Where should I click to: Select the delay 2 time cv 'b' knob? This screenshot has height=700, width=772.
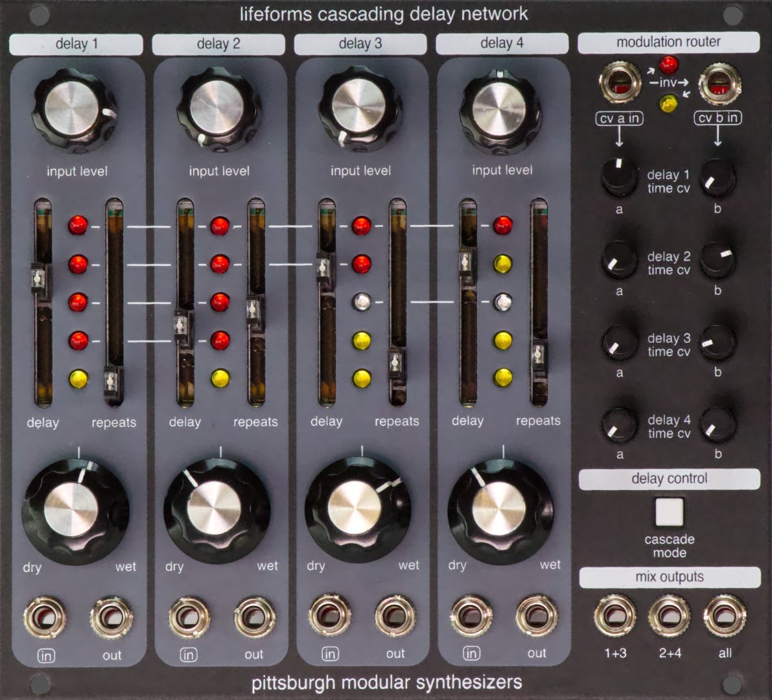coord(719,259)
